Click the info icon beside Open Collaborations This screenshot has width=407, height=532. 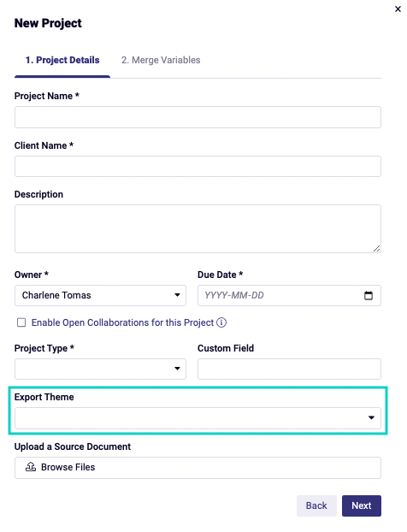click(x=221, y=322)
